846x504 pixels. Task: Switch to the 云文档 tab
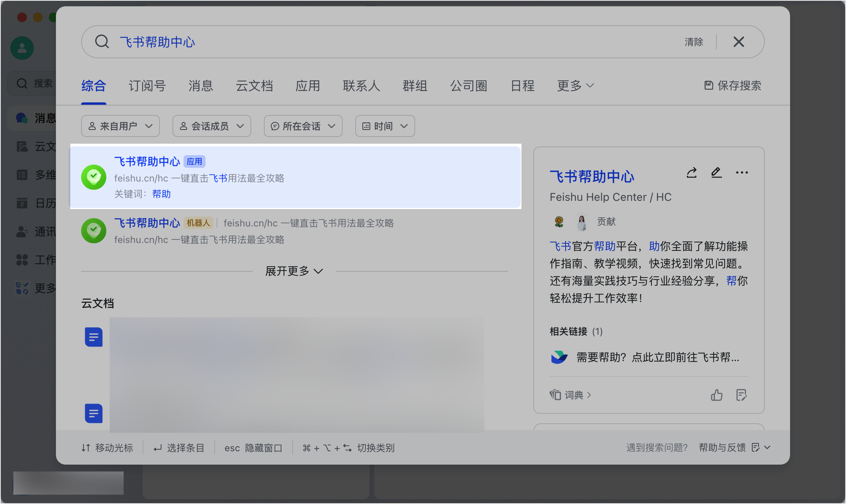254,86
